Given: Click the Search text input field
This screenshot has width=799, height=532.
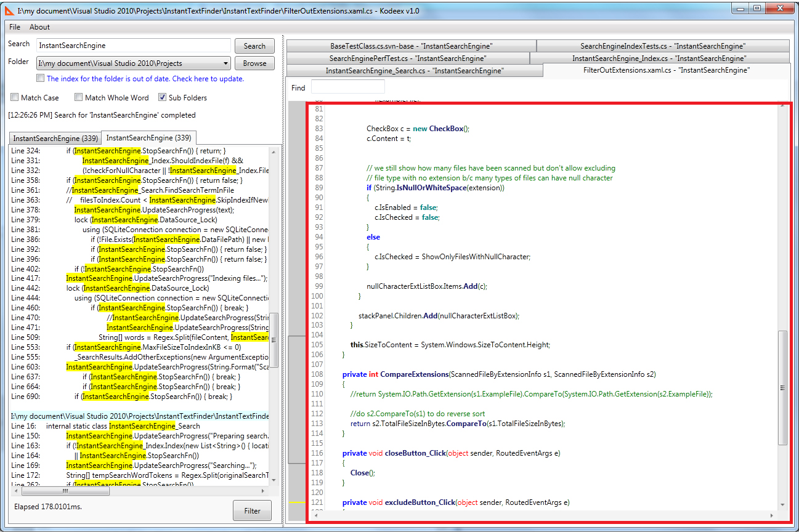Looking at the screenshot, I should point(133,46).
